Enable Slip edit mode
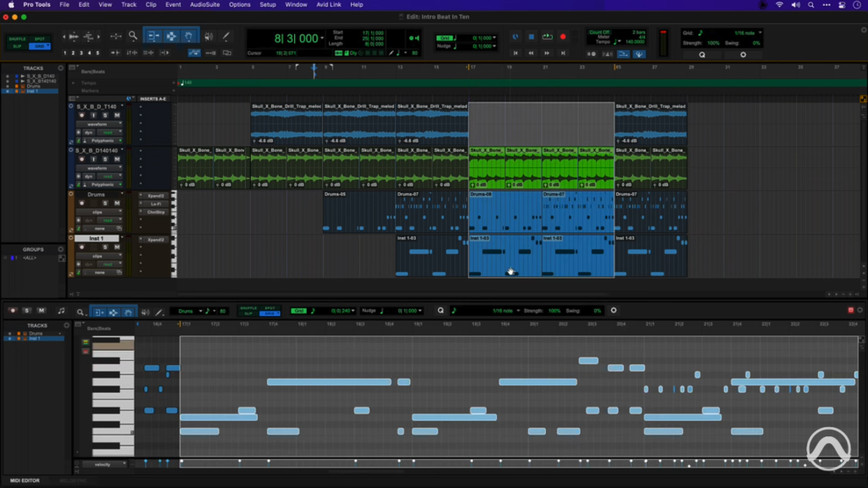The width and height of the screenshot is (868, 488). coord(17,46)
